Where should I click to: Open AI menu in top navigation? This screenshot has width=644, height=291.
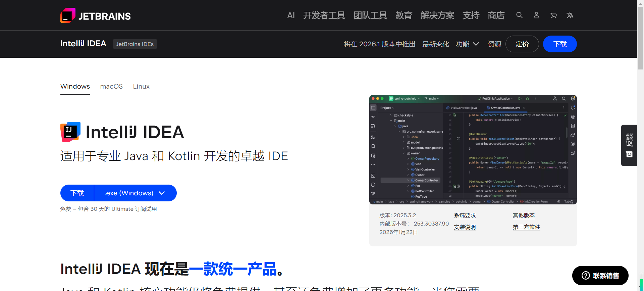click(x=291, y=15)
